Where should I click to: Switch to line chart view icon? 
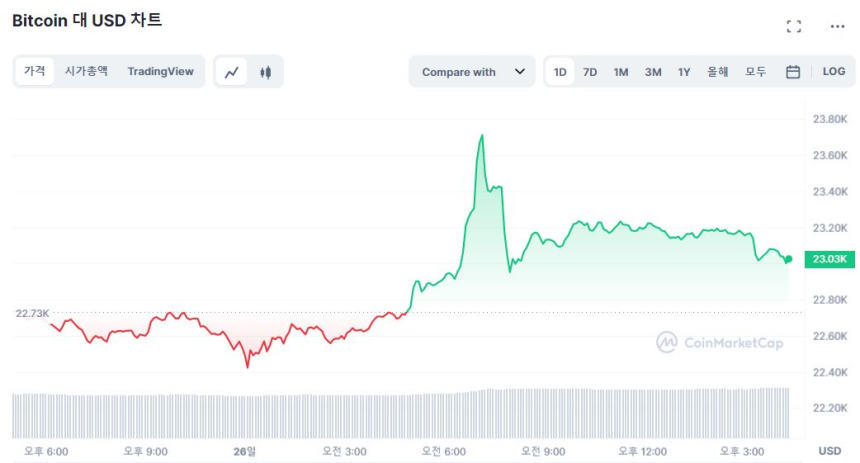[x=232, y=72]
